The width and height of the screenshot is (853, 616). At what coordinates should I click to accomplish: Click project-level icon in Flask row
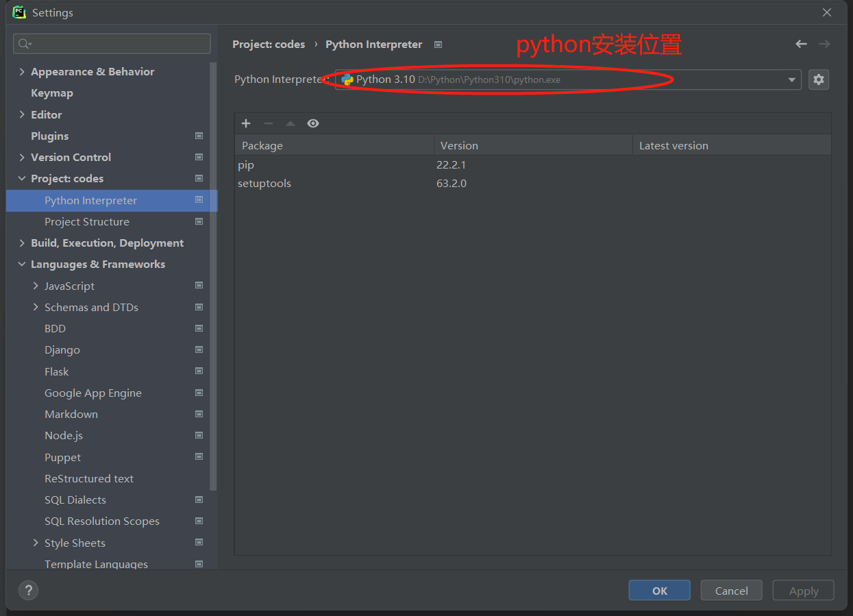click(199, 371)
